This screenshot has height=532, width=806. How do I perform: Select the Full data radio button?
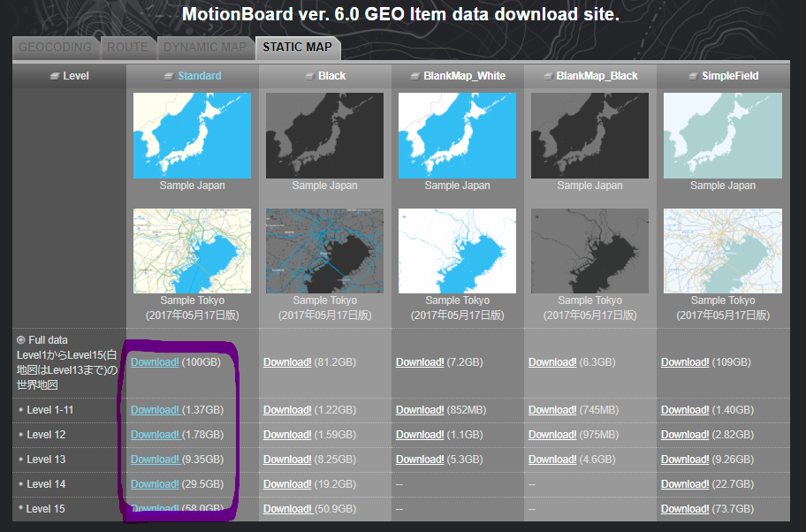(21, 339)
